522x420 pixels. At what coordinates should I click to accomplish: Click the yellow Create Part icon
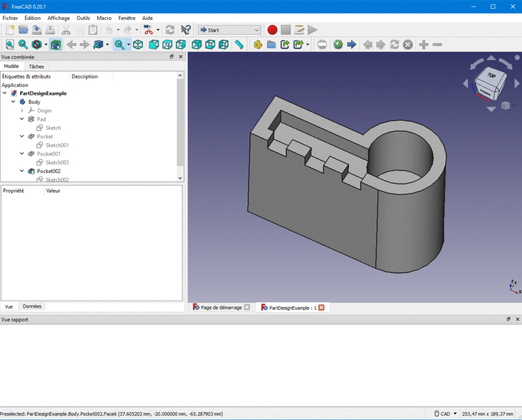258,44
